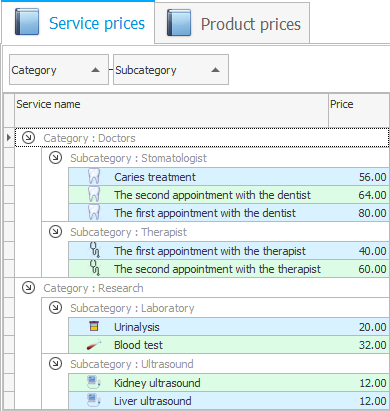Collapse the Doctors category group
This screenshot has width=390, height=411.
[28, 137]
